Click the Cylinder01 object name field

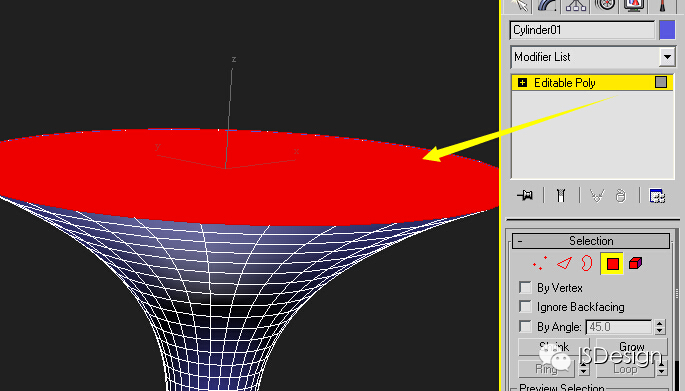click(582, 30)
